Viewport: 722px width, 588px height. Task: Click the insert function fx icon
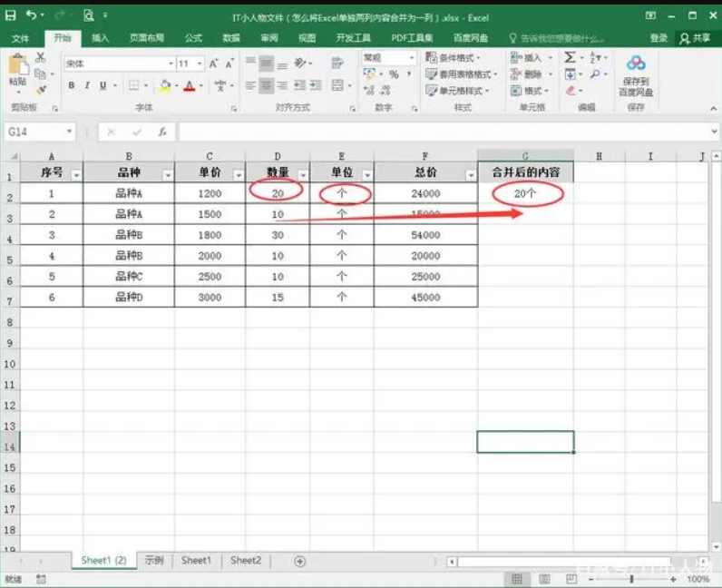point(162,132)
